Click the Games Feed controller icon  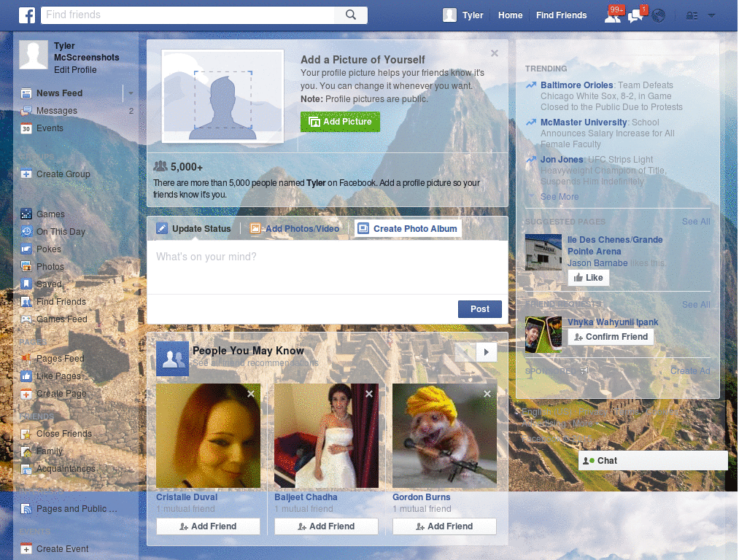click(x=26, y=319)
